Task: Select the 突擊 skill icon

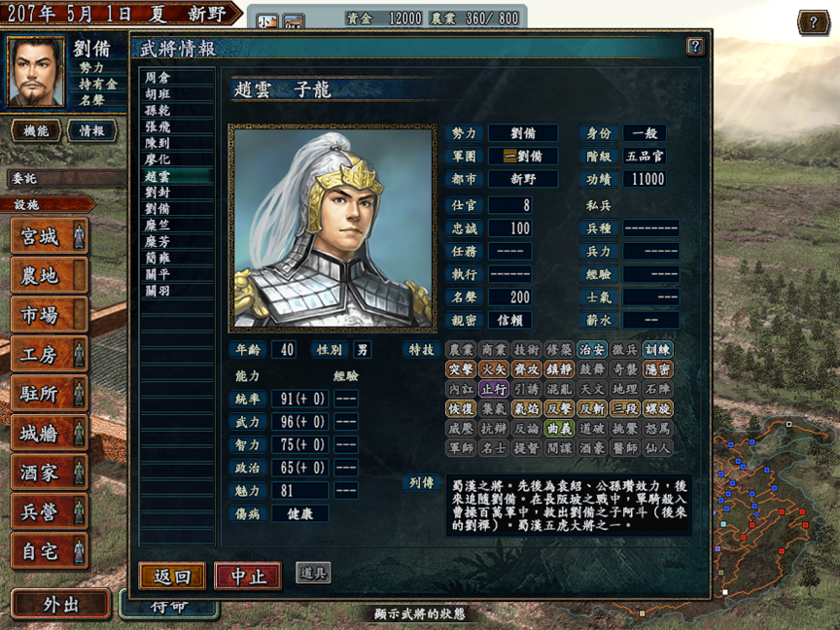Action: [x=461, y=369]
